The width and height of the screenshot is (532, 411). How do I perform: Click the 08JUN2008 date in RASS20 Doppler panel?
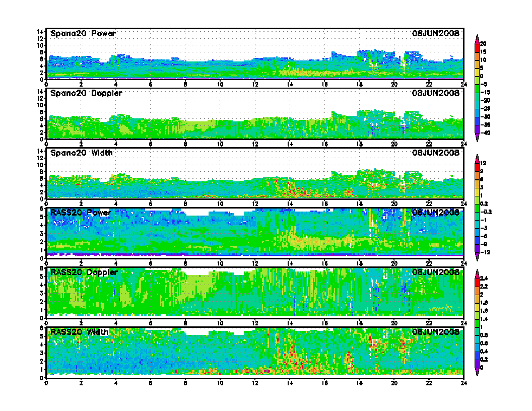pos(436,272)
